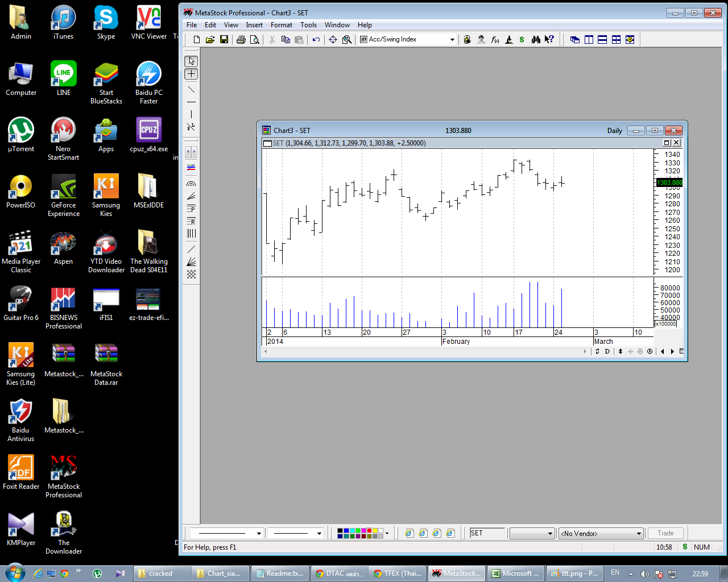This screenshot has height=582, width=728.
Task: Open the Edit menu
Action: (x=210, y=25)
